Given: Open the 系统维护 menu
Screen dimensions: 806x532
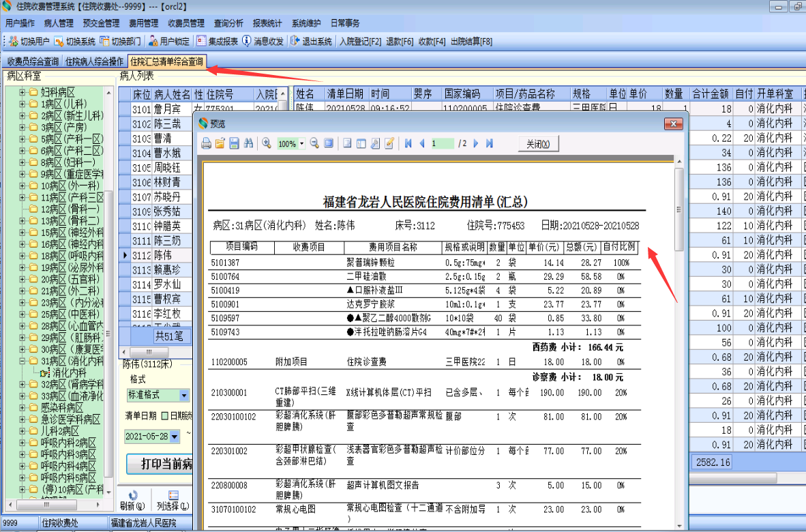Looking at the screenshot, I should [x=306, y=23].
